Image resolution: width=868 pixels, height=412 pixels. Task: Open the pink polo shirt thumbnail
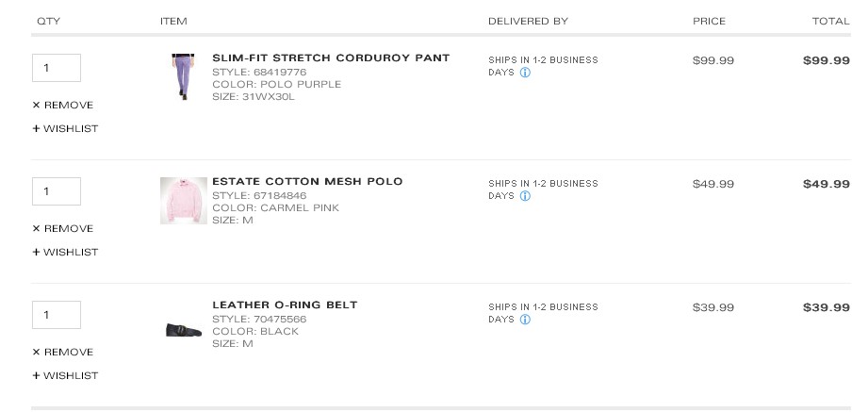(x=184, y=201)
